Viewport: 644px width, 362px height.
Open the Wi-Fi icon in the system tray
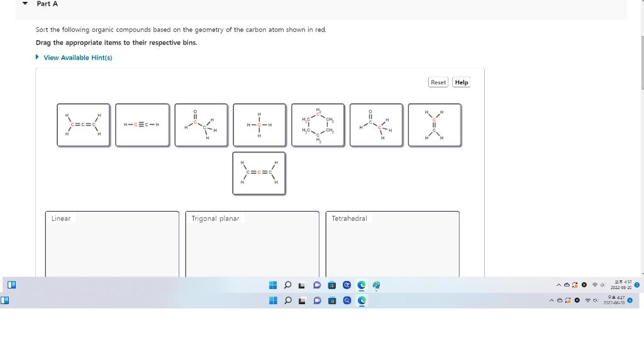(x=595, y=285)
